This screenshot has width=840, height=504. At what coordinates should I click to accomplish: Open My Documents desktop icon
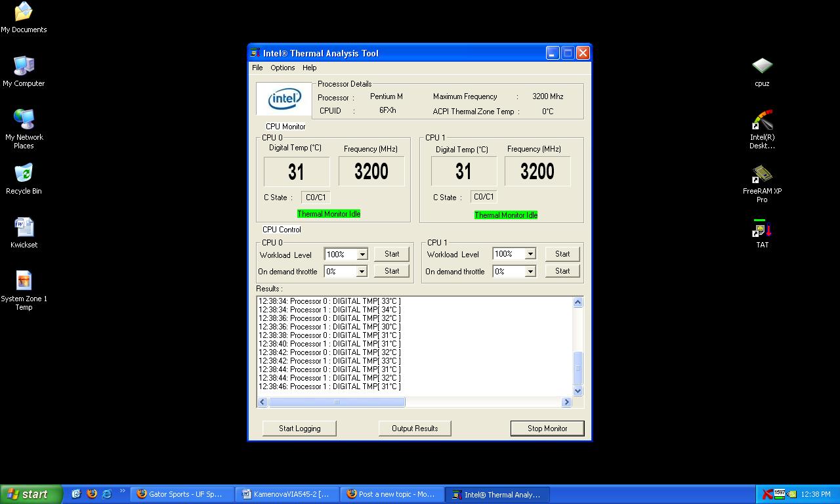tap(24, 17)
